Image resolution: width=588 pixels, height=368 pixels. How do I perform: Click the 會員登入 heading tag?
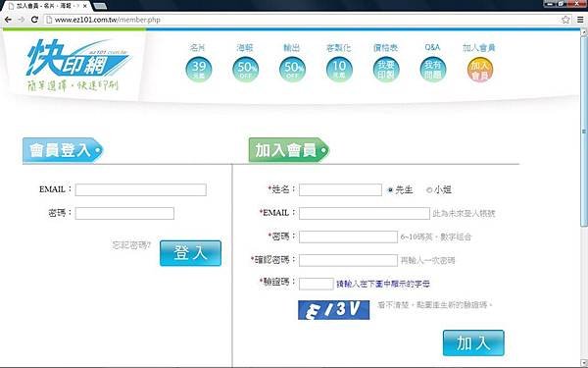[63, 150]
